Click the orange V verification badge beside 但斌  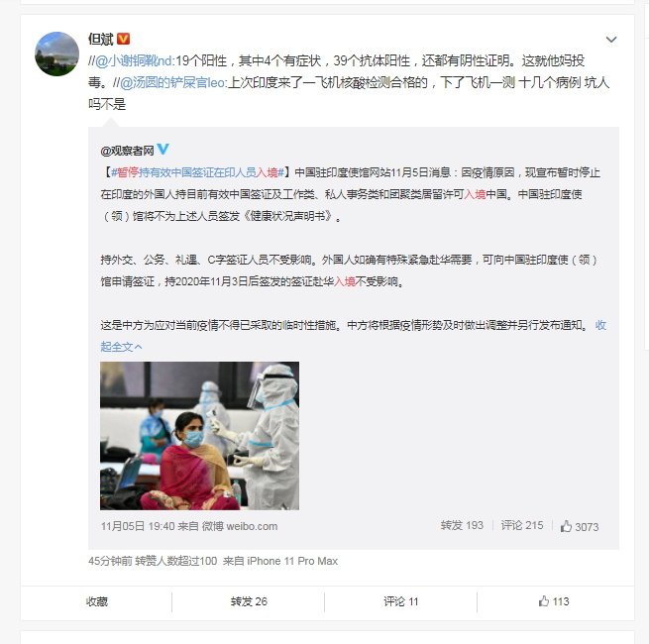123,39
